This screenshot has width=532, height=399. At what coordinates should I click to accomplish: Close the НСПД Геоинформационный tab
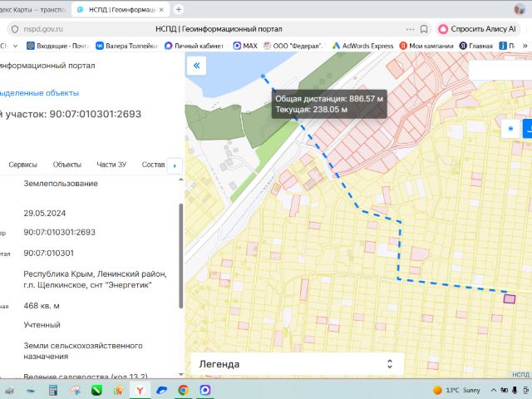pos(161,10)
